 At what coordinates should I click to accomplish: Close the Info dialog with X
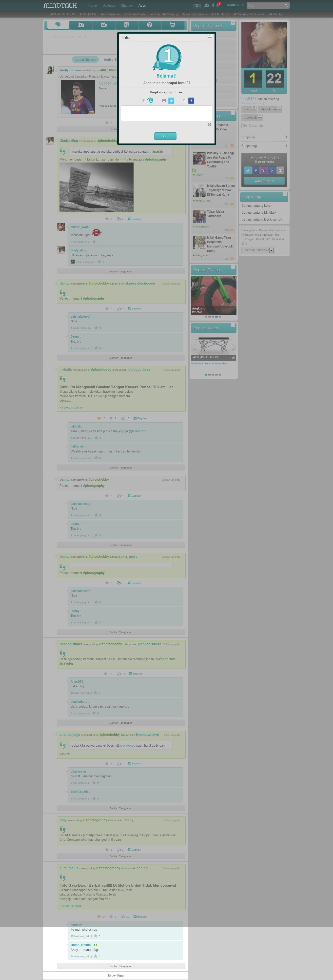tap(210, 35)
